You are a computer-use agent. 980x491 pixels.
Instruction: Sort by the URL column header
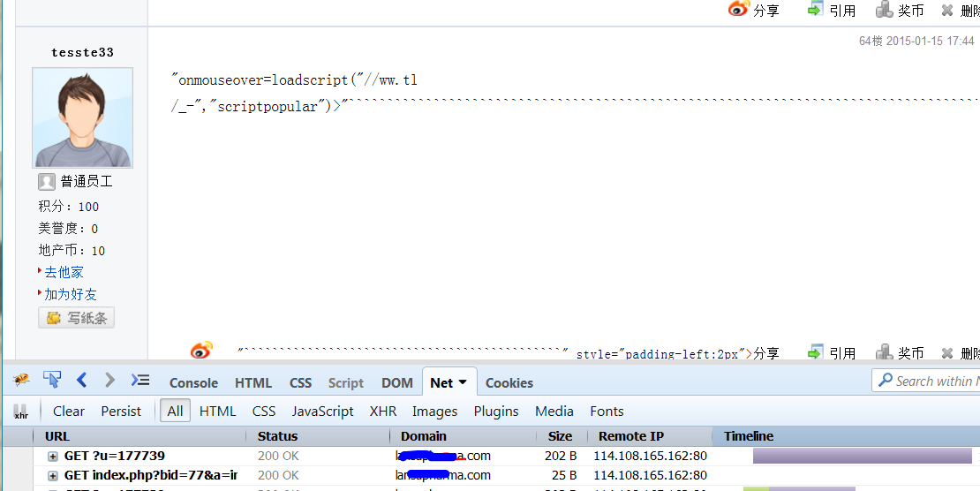[140, 436]
